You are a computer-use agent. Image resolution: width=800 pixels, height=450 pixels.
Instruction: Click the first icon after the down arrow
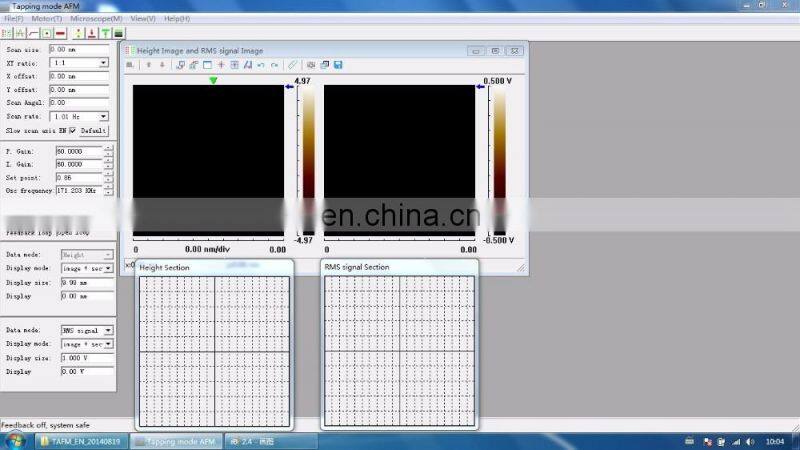(180, 65)
